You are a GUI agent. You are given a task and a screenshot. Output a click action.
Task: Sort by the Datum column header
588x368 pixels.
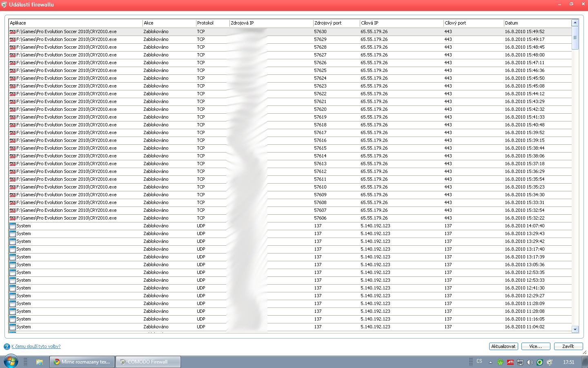pyautogui.click(x=537, y=23)
